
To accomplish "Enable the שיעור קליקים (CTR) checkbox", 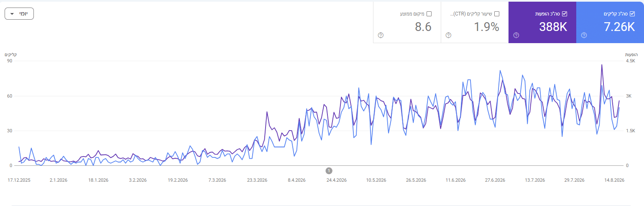I will pyautogui.click(x=496, y=14).
